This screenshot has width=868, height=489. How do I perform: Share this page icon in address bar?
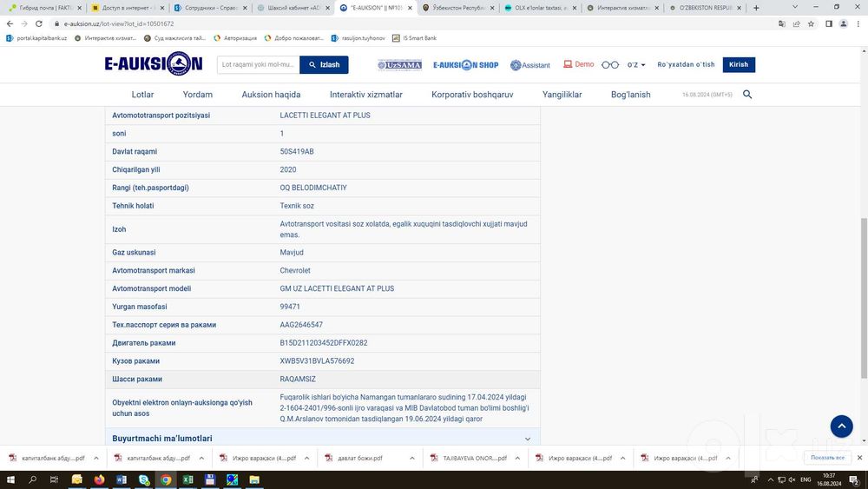tap(797, 23)
